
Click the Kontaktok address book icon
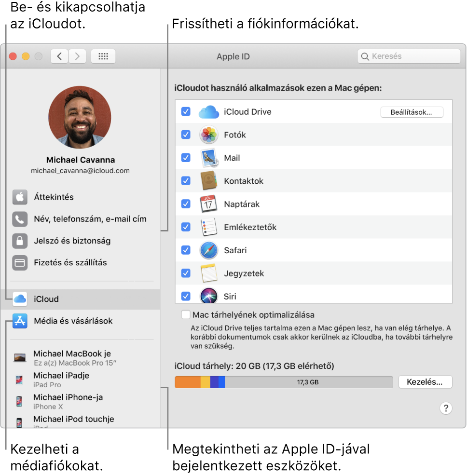pos(208,181)
